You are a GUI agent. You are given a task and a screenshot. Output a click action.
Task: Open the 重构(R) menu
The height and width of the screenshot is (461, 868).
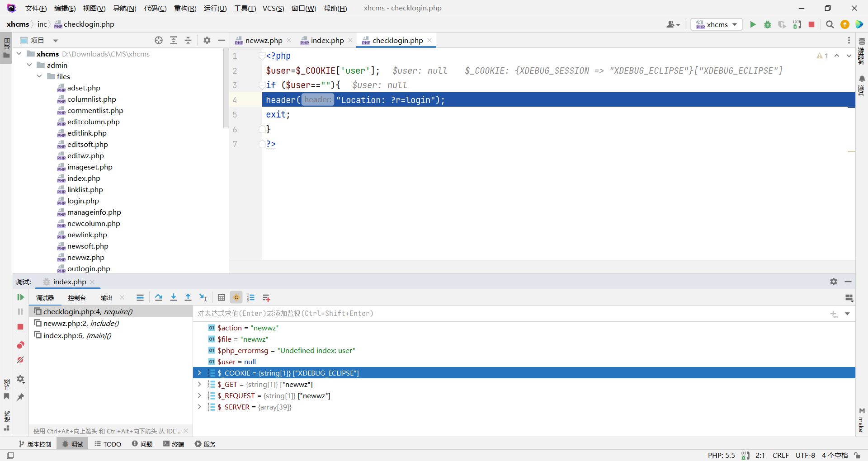[185, 8]
